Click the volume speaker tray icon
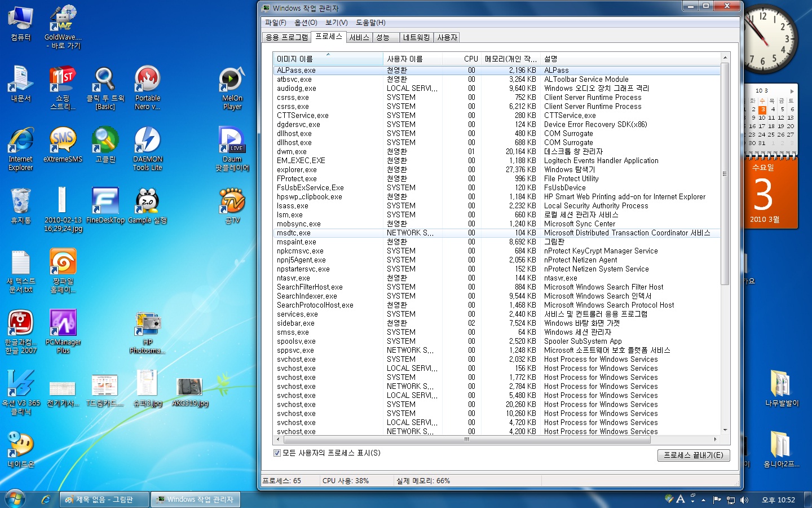 coord(744,500)
